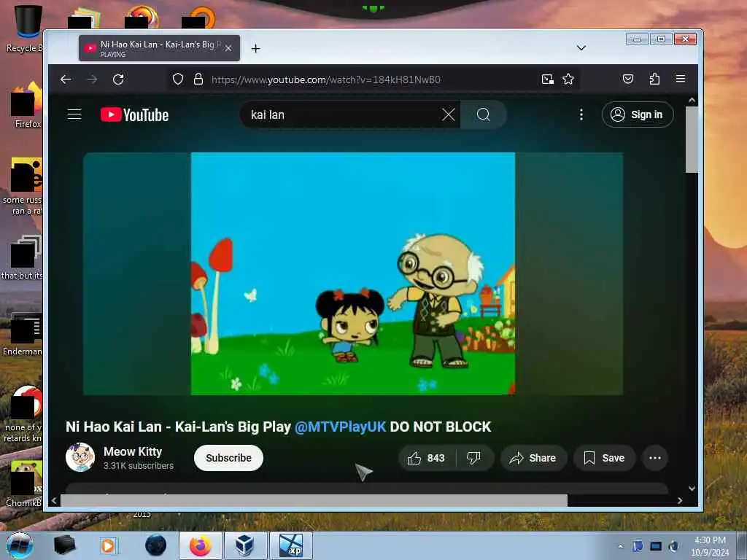Image resolution: width=747 pixels, height=560 pixels.
Task: Sign in to YouTube
Action: coord(638,114)
